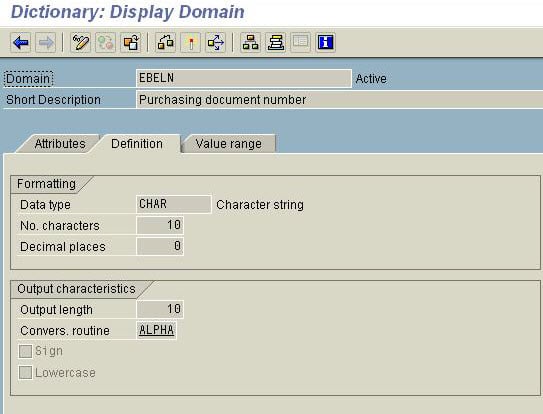Screen dimensions: 543x414
Task: Click the Output length field
Action: pyautogui.click(x=160, y=309)
